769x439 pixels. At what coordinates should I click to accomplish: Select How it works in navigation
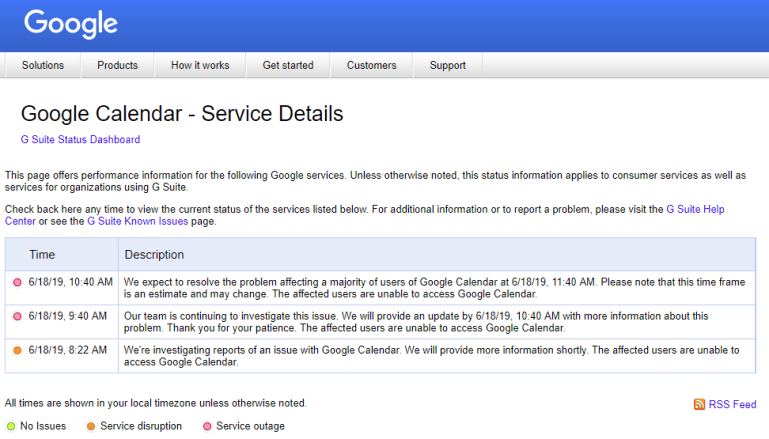click(200, 66)
